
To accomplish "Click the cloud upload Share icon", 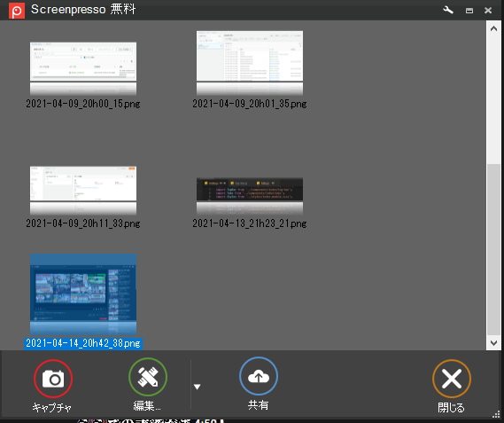I will (x=259, y=376).
